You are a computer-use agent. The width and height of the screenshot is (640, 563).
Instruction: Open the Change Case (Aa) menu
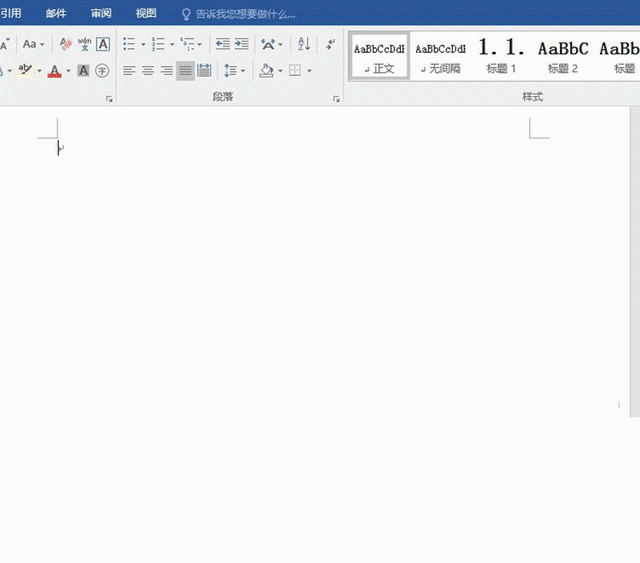tap(33, 44)
